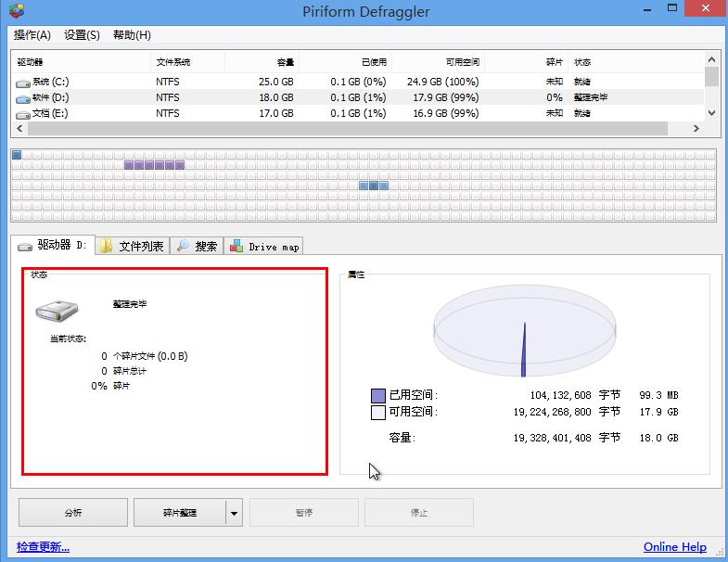Click the large hard disk icon in status panel
Viewport: 728px width, 562px height.
57,311
